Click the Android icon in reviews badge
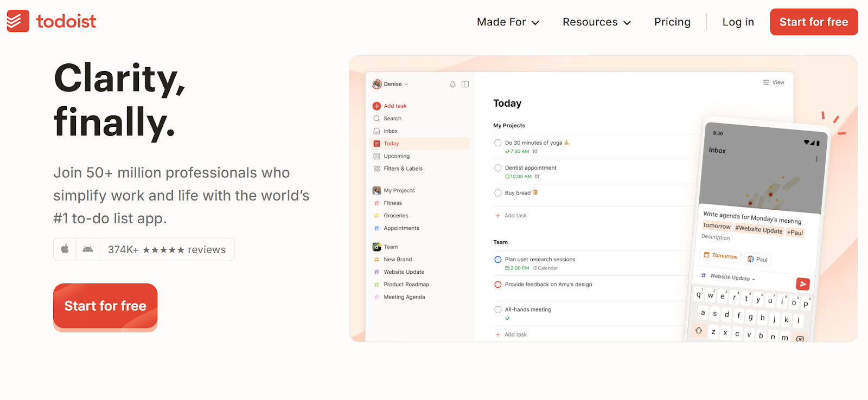Image resolution: width=868 pixels, height=400 pixels. coord(87,249)
